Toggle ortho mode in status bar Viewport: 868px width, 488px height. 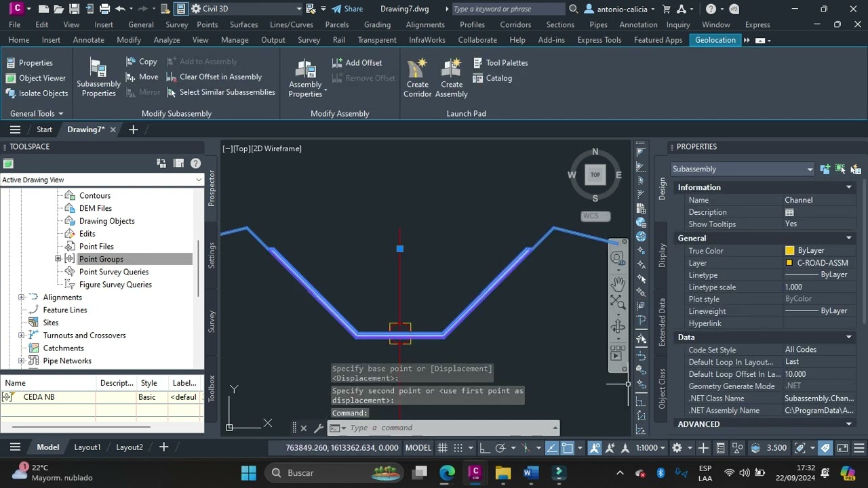484,448
